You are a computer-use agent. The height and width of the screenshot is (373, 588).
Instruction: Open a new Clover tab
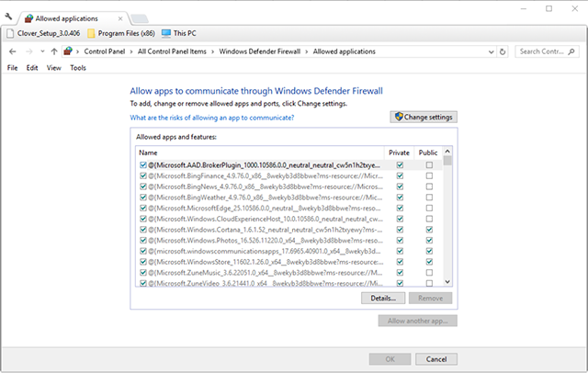pyautogui.click(x=140, y=18)
